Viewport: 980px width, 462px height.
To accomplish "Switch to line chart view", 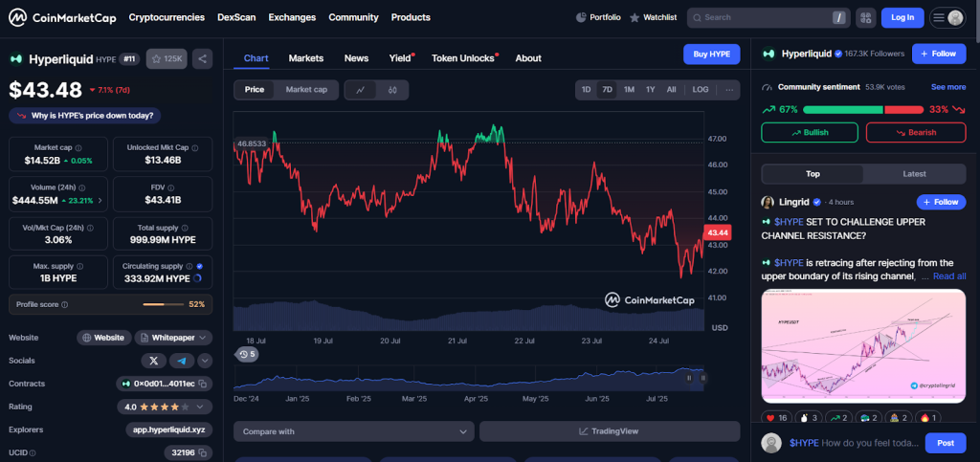I will tap(361, 90).
